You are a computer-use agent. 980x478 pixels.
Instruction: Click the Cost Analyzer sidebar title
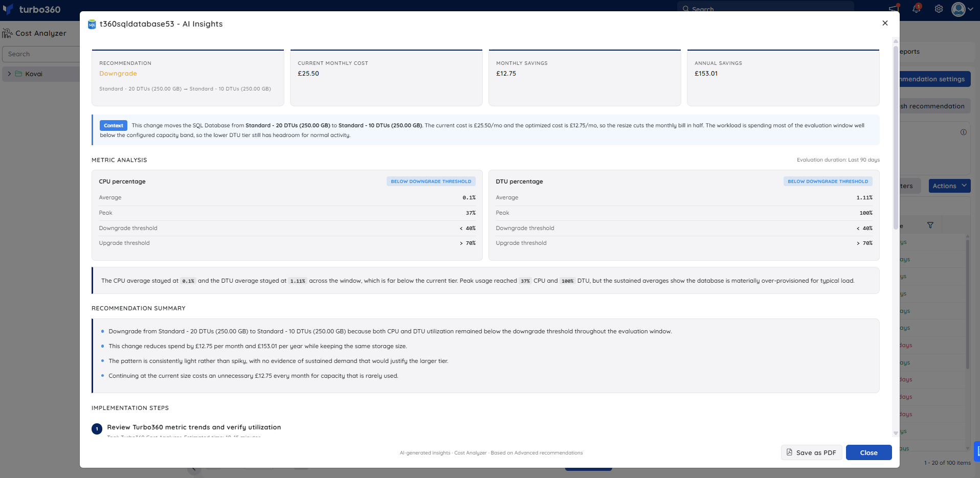pos(41,33)
